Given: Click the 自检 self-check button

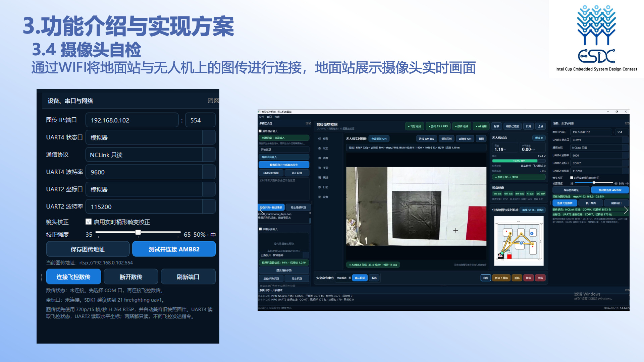Looking at the screenshot, I should 486,278.
